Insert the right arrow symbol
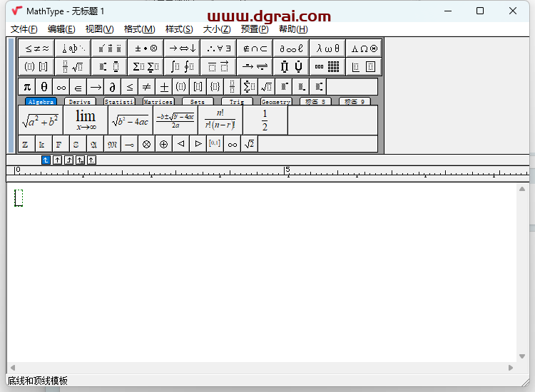Image resolution: width=535 pixels, height=392 pixels. coord(96,87)
